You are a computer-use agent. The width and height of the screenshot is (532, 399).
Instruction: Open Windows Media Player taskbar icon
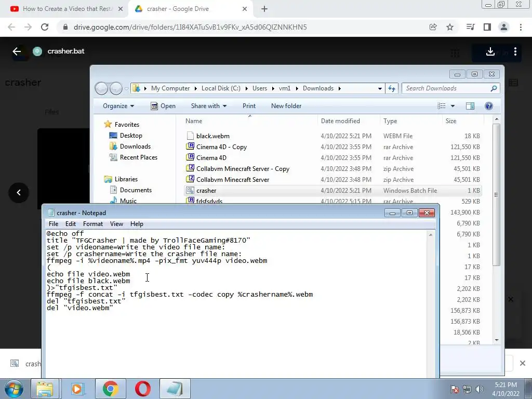click(x=77, y=389)
